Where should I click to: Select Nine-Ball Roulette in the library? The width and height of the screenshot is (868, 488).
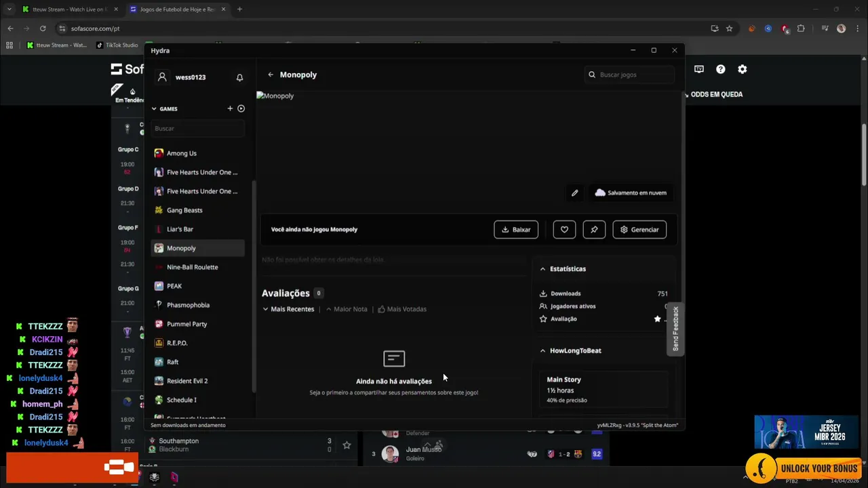tap(197, 267)
